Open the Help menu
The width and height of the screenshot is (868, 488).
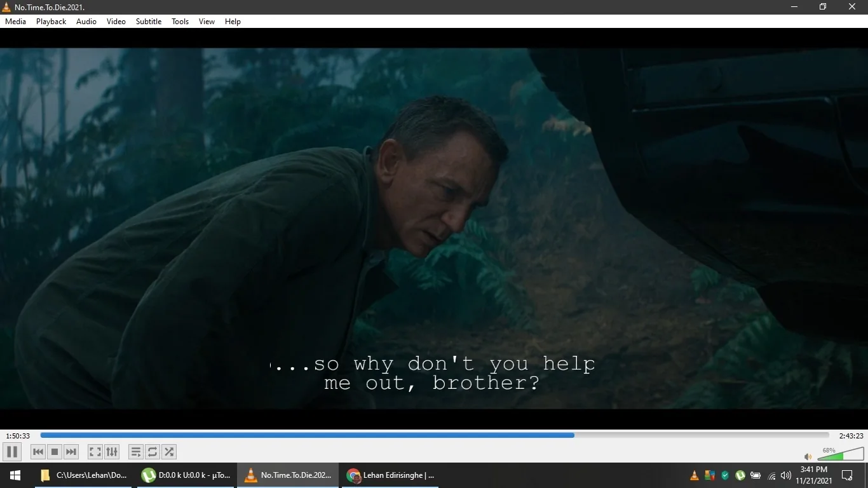point(233,22)
